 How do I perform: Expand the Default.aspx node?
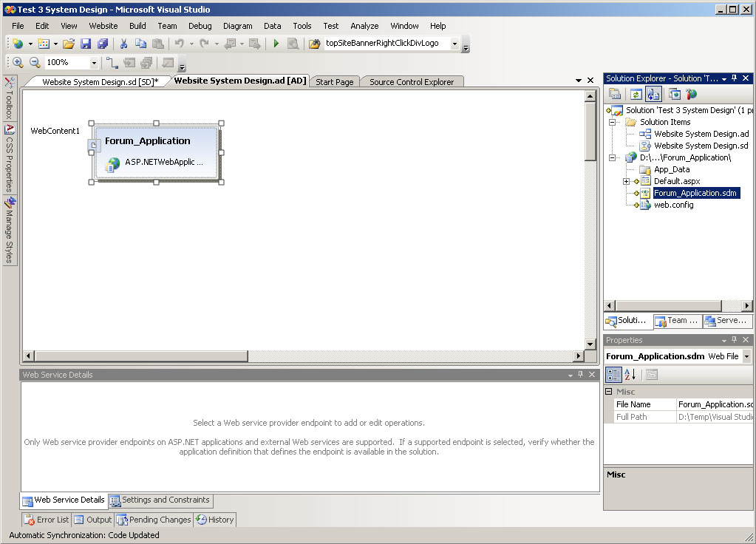tap(626, 181)
